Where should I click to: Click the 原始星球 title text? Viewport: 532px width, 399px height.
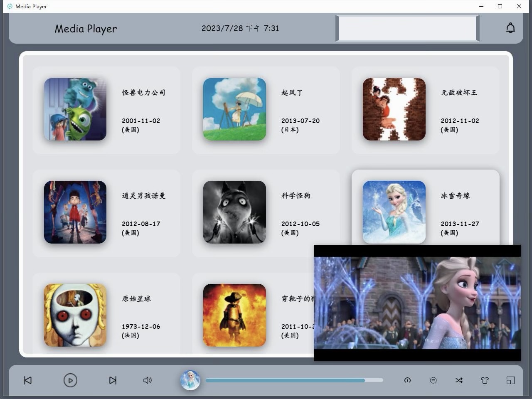[x=136, y=299]
